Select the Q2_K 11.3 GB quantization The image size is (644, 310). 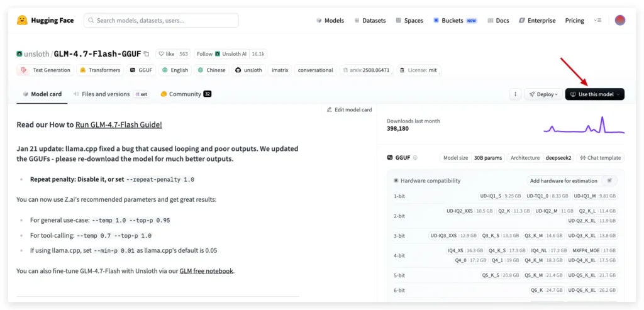(x=513, y=211)
